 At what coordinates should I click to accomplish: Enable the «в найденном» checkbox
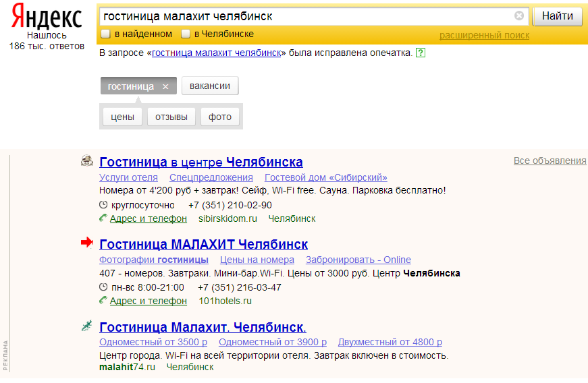click(x=106, y=34)
